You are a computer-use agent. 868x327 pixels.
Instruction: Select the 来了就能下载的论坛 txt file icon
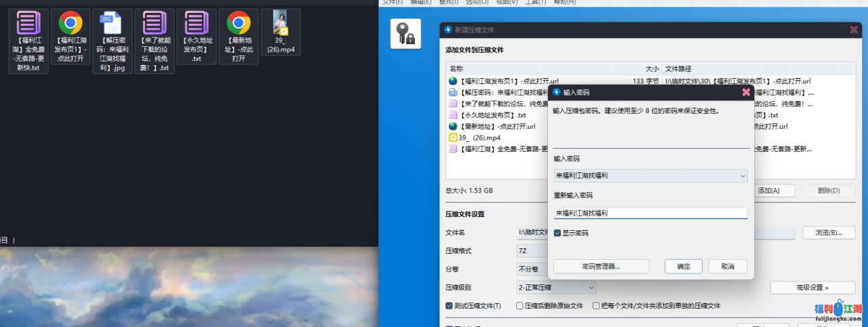pyautogui.click(x=155, y=24)
